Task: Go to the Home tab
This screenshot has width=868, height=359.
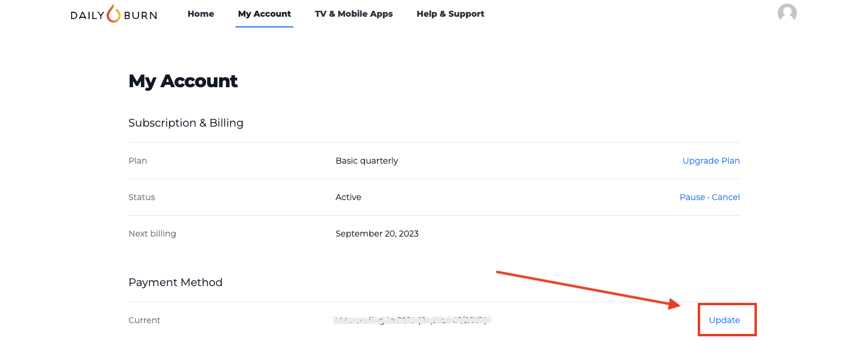Action: tap(201, 14)
